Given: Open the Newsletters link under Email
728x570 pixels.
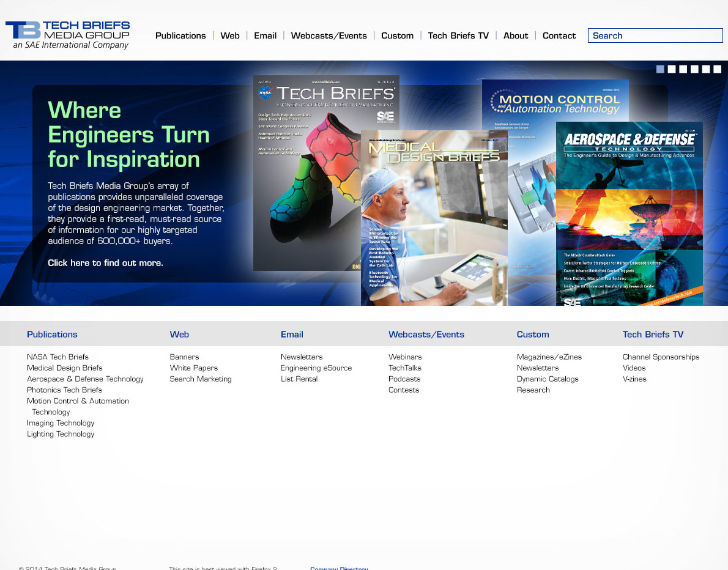Looking at the screenshot, I should point(302,357).
